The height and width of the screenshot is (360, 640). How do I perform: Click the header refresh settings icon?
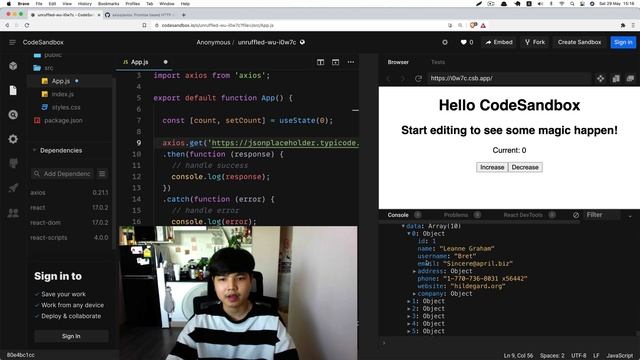click(445, 42)
